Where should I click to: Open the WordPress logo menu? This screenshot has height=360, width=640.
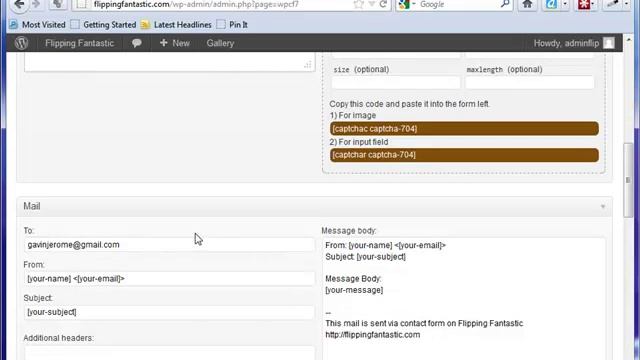[22, 43]
